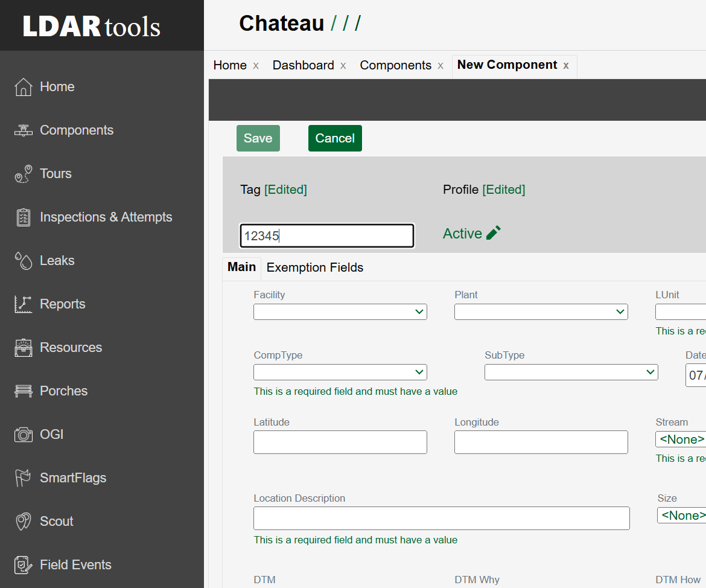
Task: Click the SmartFlags flag icon
Action: 23,478
